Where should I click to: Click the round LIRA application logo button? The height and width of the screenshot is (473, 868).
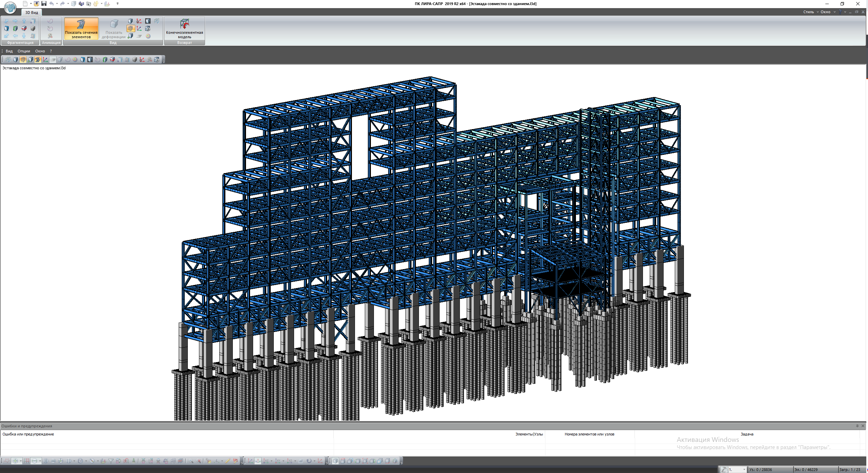(x=10, y=7)
